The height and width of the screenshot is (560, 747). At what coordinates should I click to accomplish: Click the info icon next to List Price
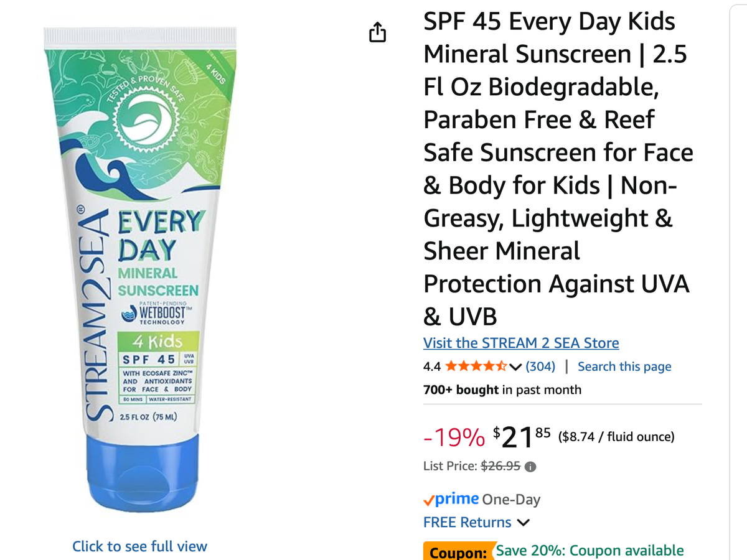[530, 466]
